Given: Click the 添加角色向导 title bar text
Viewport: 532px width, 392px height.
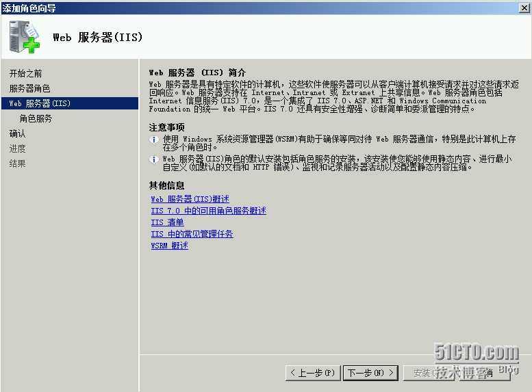Looking at the screenshot, I should click(x=29, y=8).
